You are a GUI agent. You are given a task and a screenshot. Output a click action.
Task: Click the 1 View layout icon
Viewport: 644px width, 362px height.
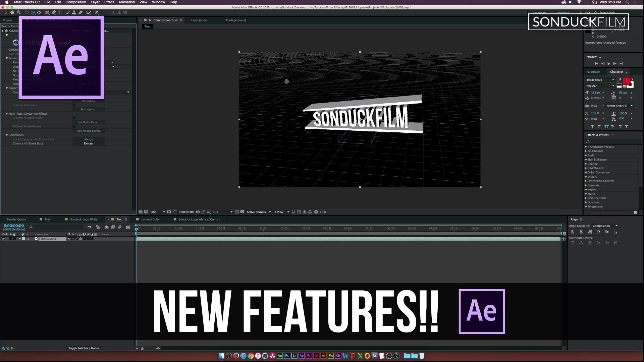point(279,212)
